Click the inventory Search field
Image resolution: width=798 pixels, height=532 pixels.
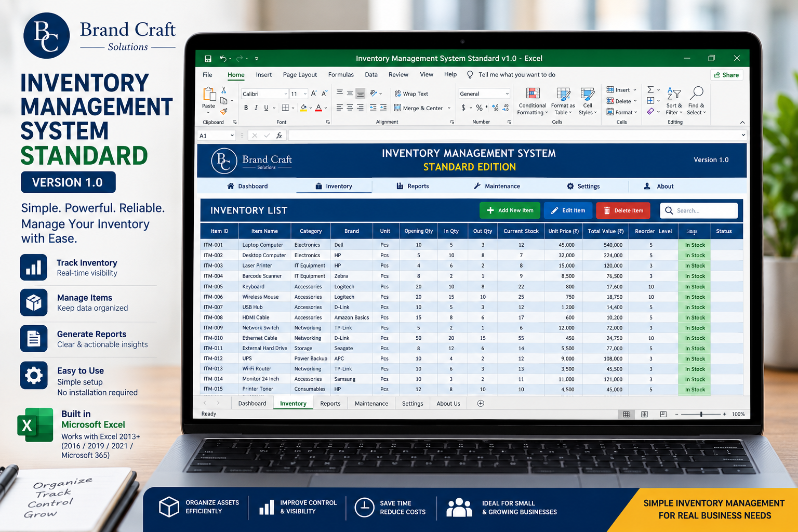click(x=699, y=210)
